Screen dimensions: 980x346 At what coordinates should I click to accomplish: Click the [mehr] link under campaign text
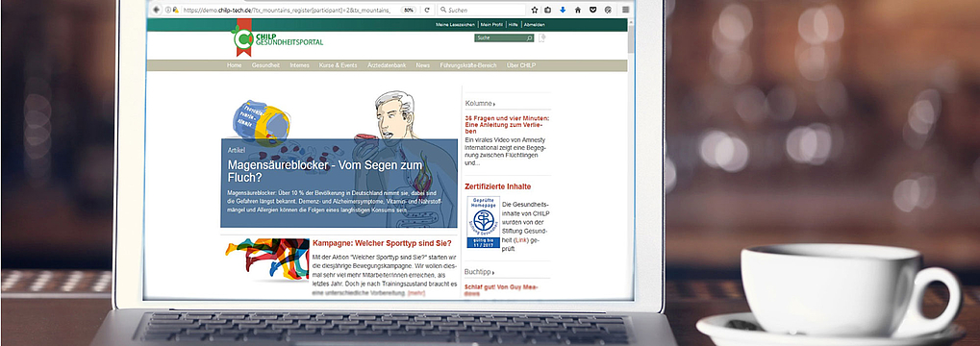click(x=416, y=293)
